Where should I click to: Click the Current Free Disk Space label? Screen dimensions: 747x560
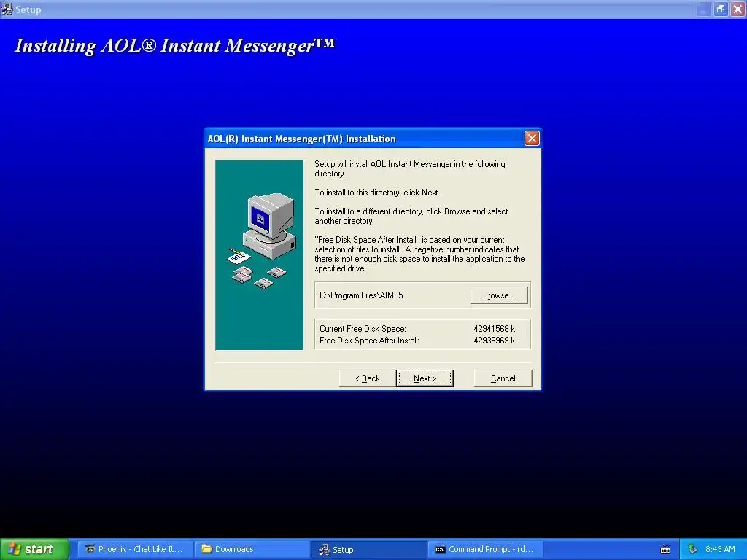(363, 329)
